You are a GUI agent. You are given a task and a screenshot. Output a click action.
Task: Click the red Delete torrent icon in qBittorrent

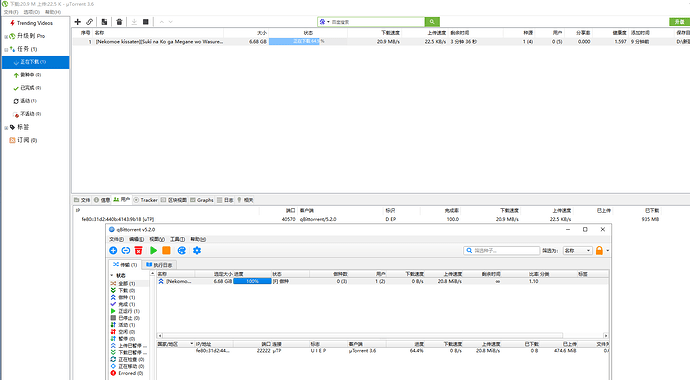point(139,250)
